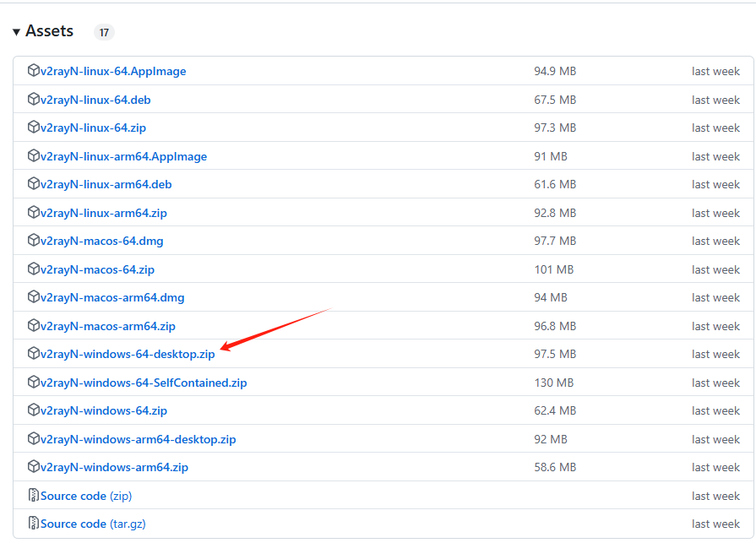Download v2rayN-windows-64.zip archive
The image size is (756, 543).
[x=104, y=411]
